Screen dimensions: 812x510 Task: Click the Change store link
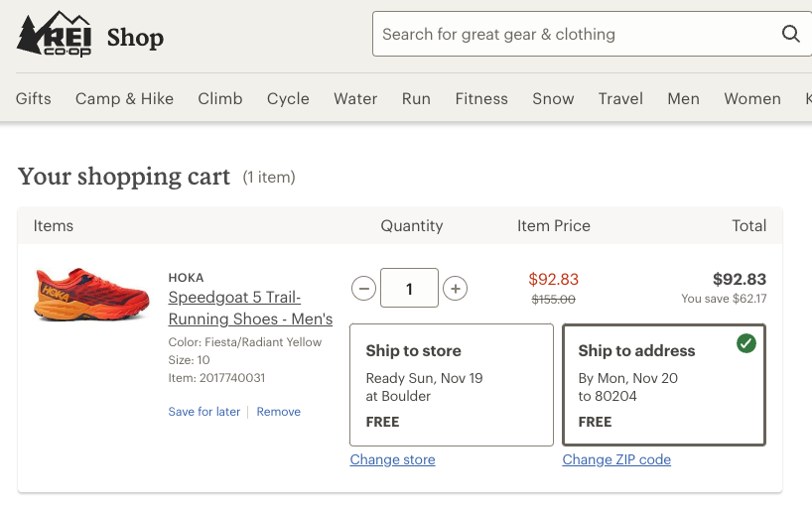(x=392, y=459)
